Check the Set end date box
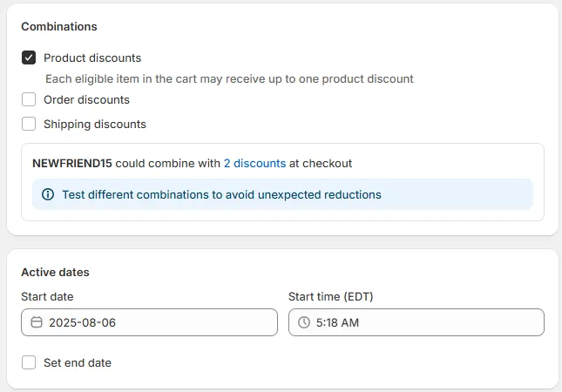The image size is (562, 392). [29, 363]
